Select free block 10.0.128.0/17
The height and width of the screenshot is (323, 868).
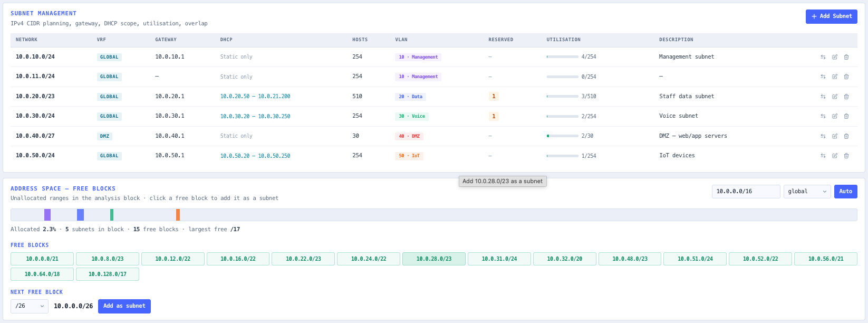(108, 274)
